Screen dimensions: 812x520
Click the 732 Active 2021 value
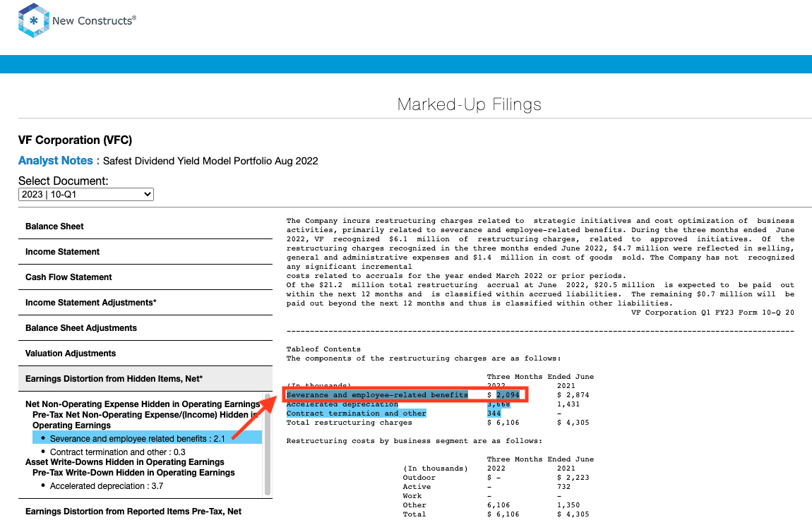tap(564, 487)
